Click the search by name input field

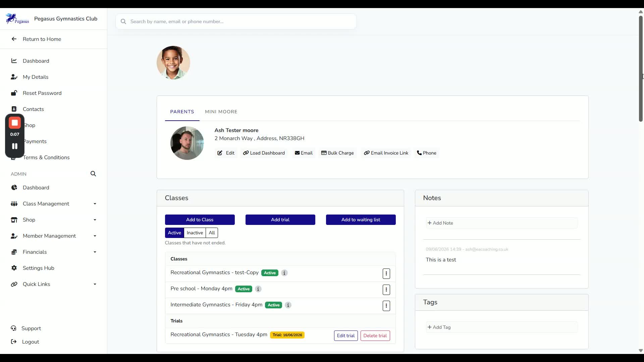[236, 21]
